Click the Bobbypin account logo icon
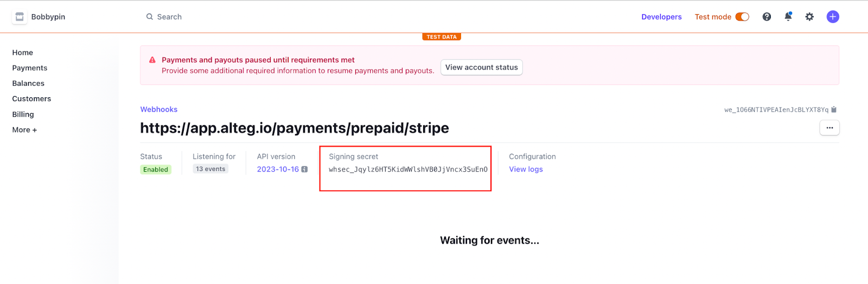 click(20, 17)
